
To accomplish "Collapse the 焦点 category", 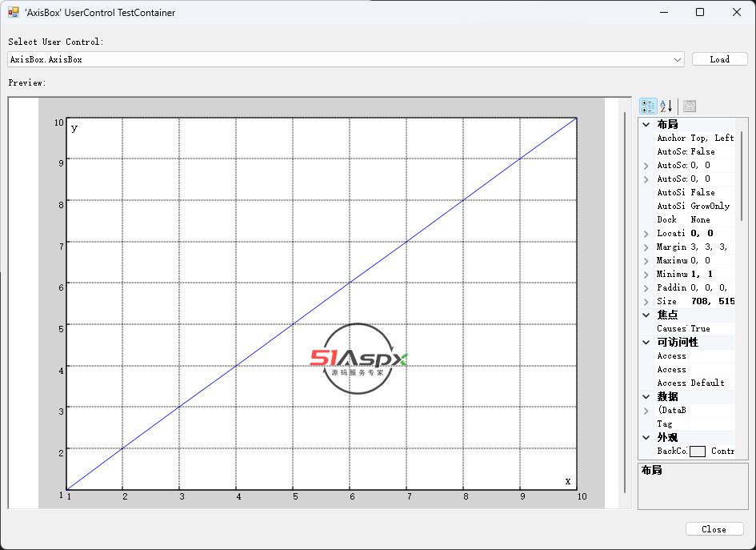I will click(x=646, y=315).
